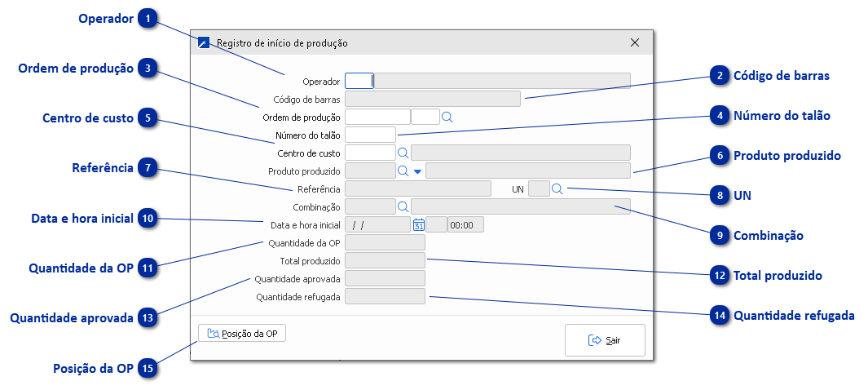Click the Produto produzido search magnifier

tap(402, 171)
